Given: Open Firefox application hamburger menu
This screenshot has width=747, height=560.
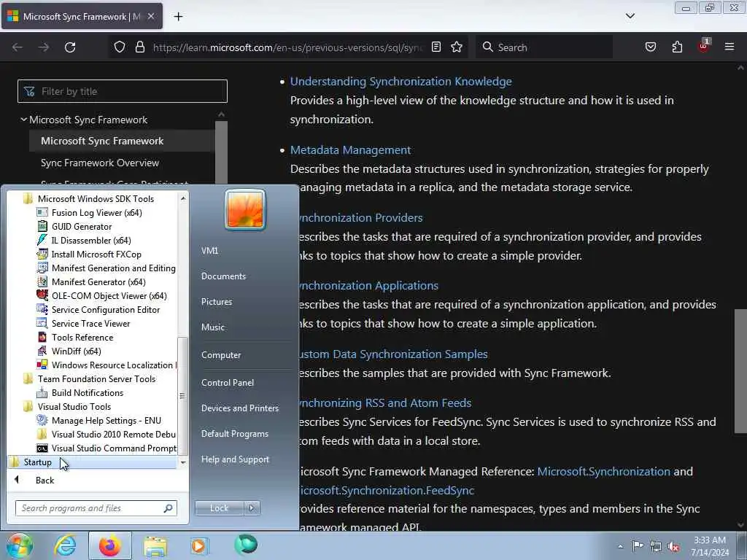Looking at the screenshot, I should pyautogui.click(x=729, y=47).
